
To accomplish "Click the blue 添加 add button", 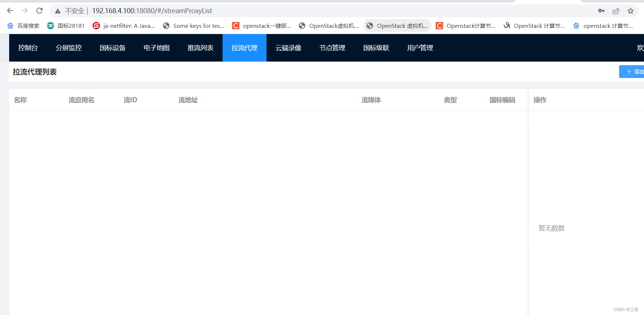I will pos(632,71).
